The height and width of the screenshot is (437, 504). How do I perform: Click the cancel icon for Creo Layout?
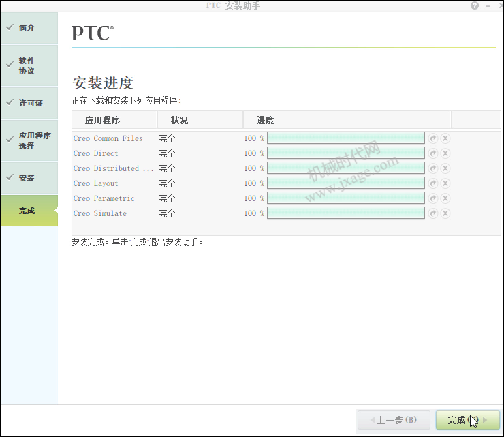(445, 183)
